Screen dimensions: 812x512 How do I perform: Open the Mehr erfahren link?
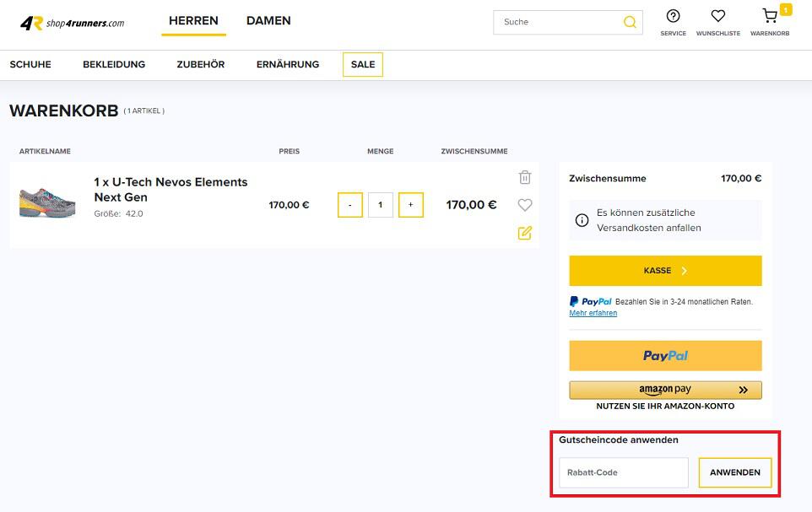(593, 313)
